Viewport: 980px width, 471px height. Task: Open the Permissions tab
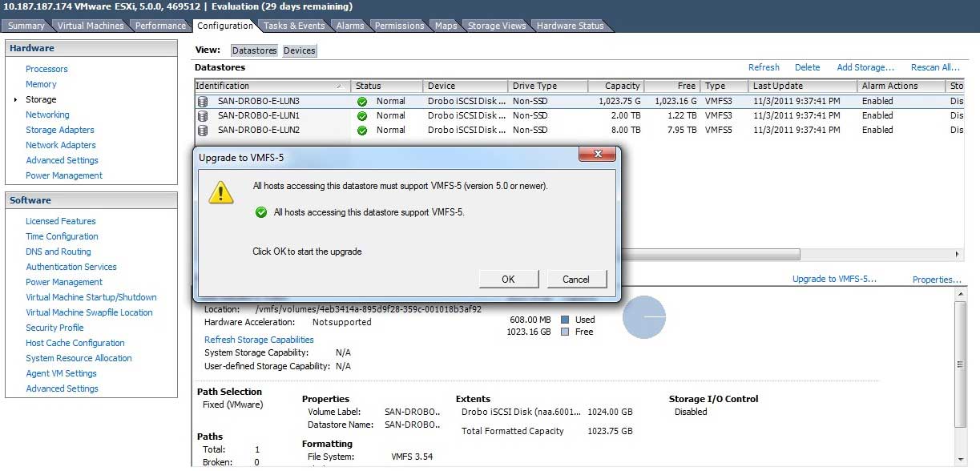(399, 26)
